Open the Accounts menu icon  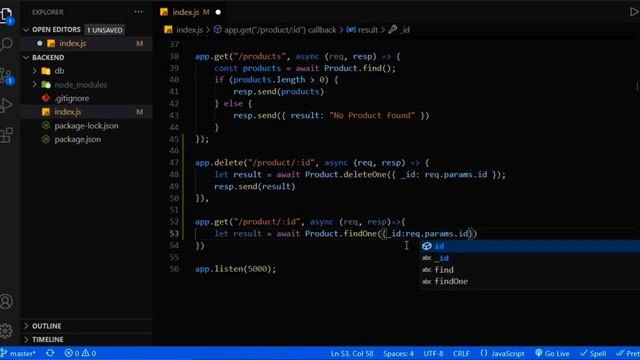(x=6, y=302)
